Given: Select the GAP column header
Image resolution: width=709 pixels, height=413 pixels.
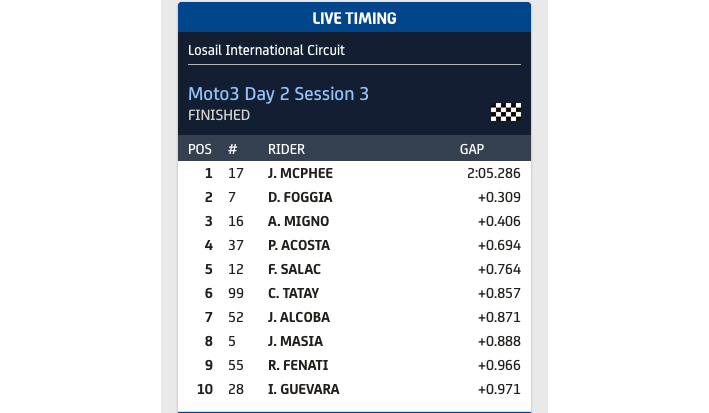Looking at the screenshot, I should [x=471, y=149].
